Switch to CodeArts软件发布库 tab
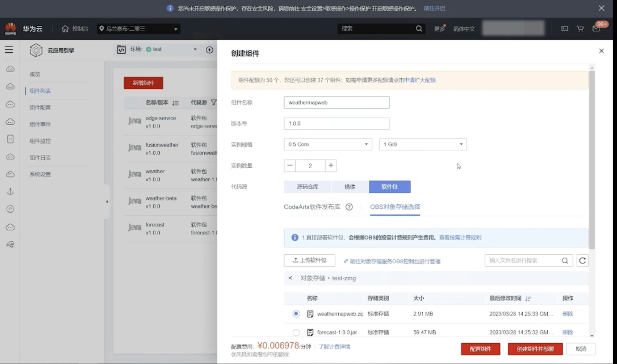The height and width of the screenshot is (364, 617). tap(312, 207)
